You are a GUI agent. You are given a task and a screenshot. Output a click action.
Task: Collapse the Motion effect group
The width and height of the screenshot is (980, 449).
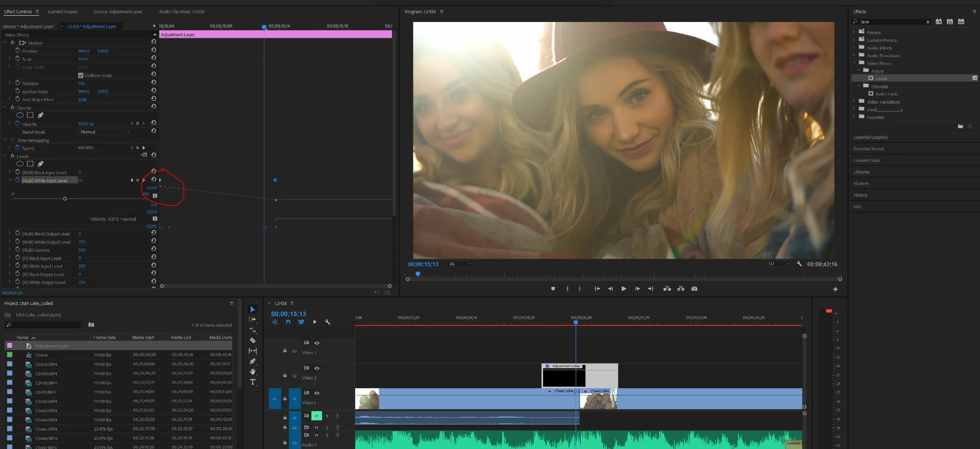(x=5, y=43)
